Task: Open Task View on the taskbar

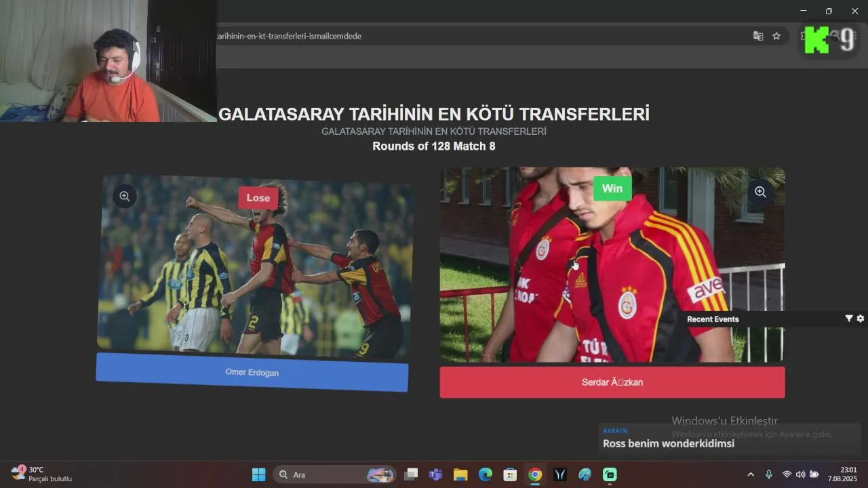Action: pos(411,474)
